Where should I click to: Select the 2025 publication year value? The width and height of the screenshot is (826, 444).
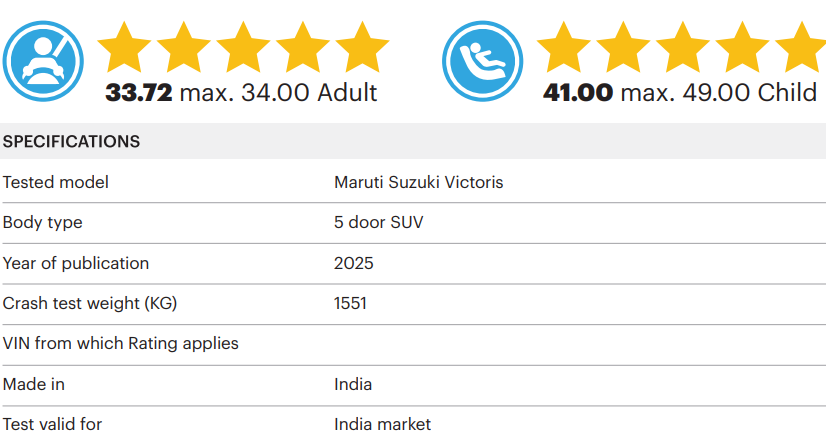354,263
